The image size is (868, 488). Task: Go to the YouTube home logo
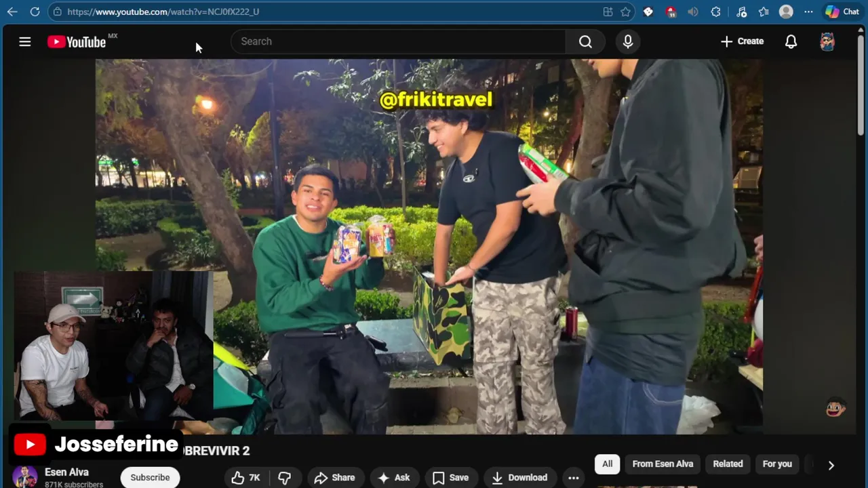click(x=77, y=42)
